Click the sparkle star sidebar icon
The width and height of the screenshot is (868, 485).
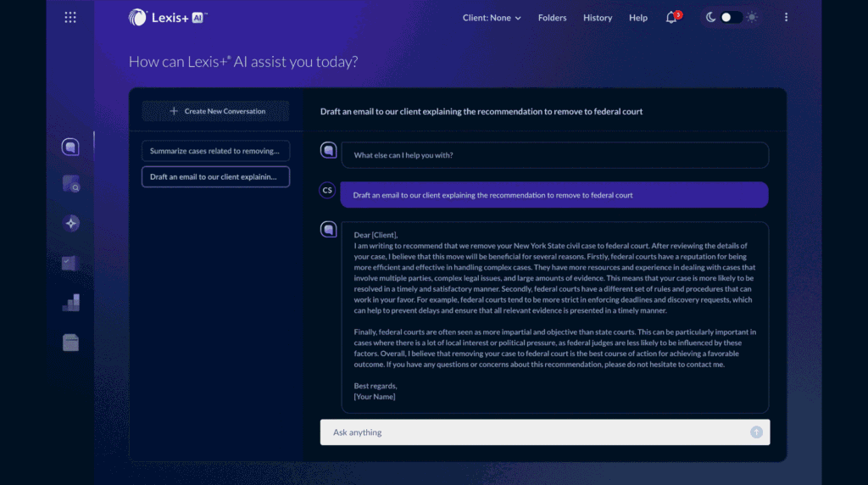(71, 223)
